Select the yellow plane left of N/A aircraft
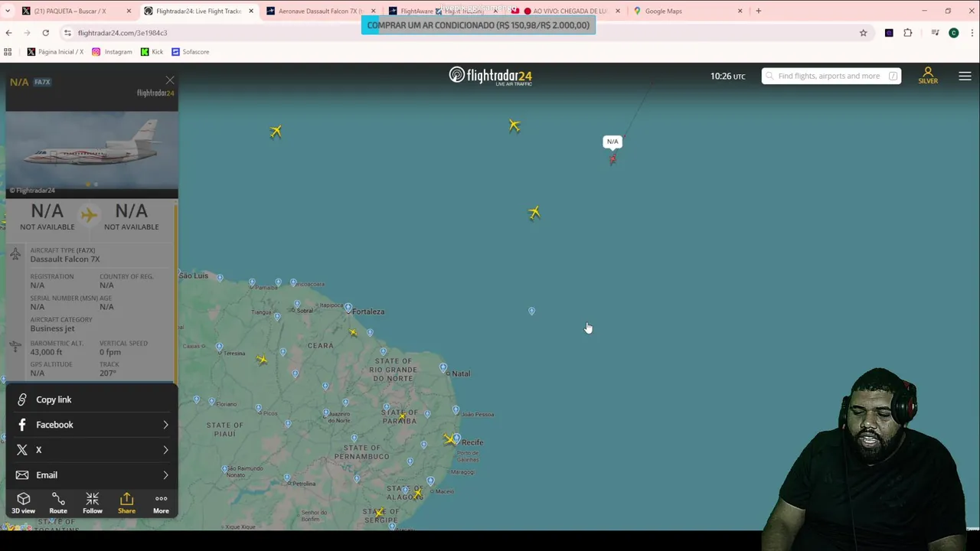Viewport: 980px width, 551px height. pos(514,126)
